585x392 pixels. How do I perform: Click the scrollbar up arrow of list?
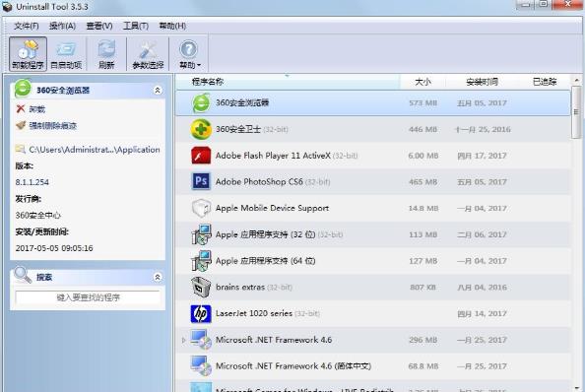pos(576,80)
